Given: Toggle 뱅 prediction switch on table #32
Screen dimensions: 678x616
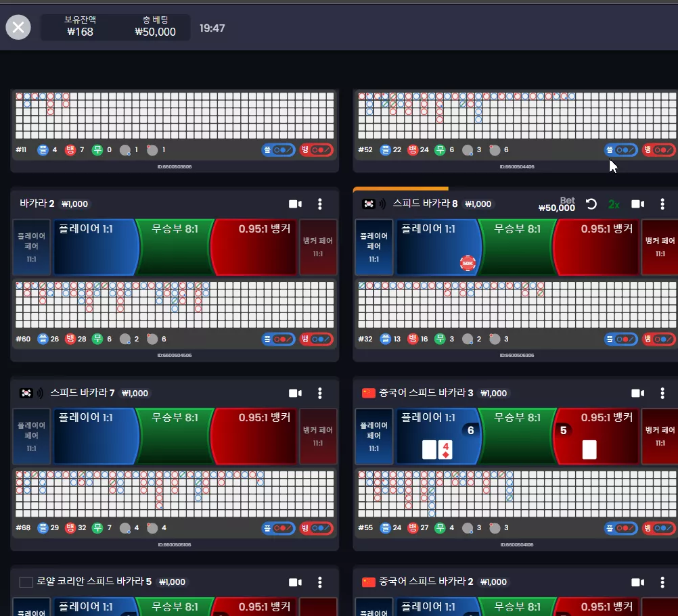Looking at the screenshot, I should click(659, 339).
